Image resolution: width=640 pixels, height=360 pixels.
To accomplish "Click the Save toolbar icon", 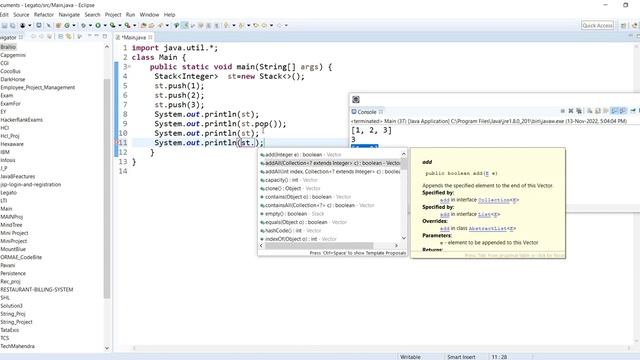I will tap(4, 25).
